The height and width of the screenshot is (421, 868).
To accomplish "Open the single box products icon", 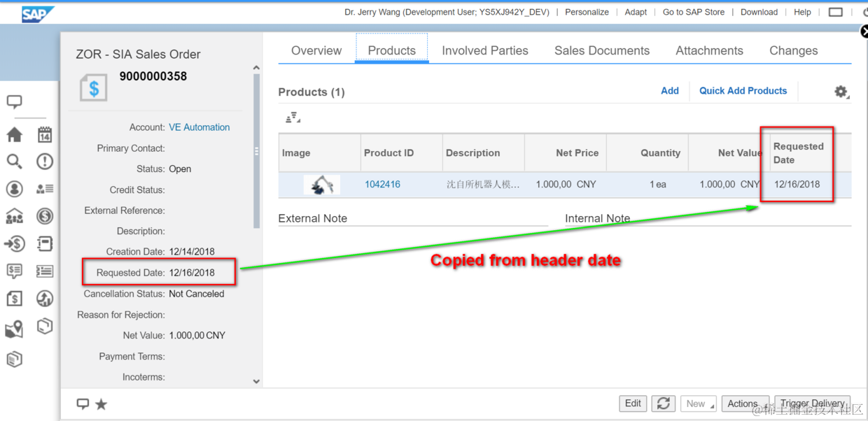I will (45, 326).
